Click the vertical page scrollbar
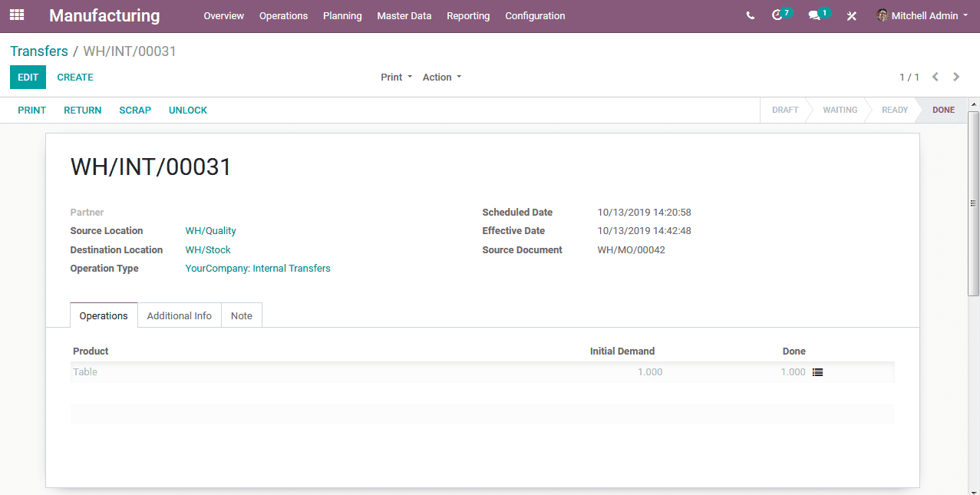This screenshot has height=495, width=980. [x=973, y=203]
